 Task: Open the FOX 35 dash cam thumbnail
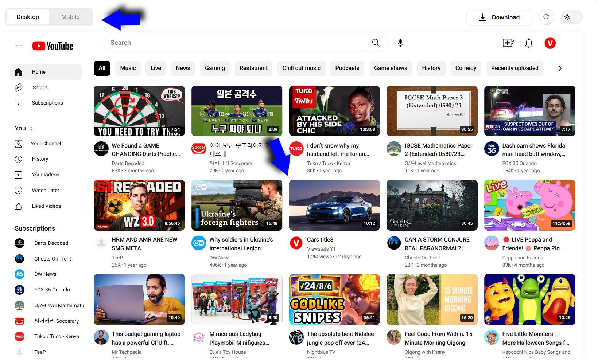click(530, 111)
